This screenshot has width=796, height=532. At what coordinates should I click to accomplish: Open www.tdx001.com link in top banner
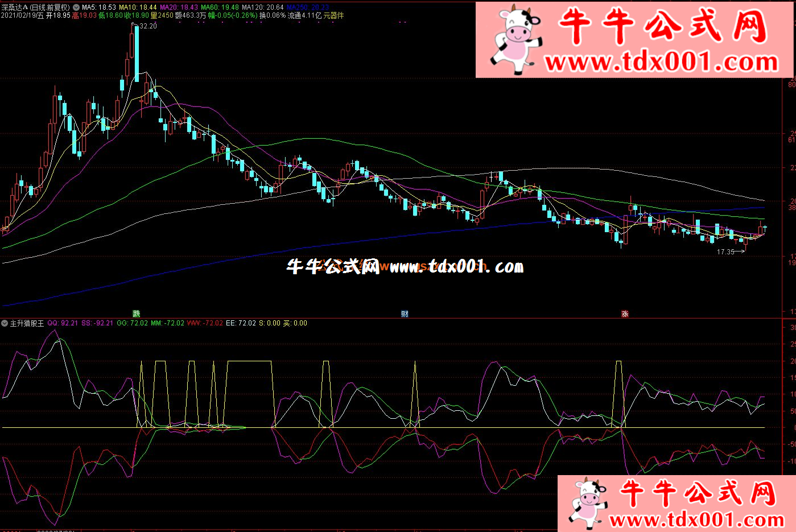tap(661, 61)
